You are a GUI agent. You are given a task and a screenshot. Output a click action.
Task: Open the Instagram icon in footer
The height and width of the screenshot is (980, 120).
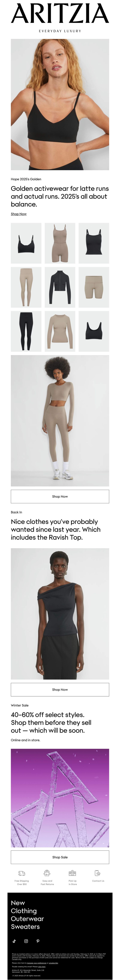point(26,941)
